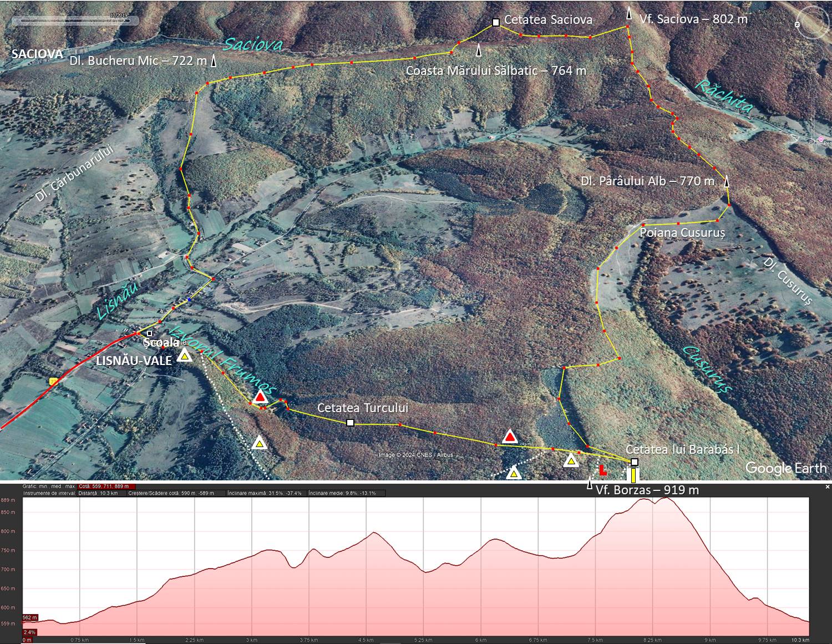
Task: Select the Cetatea lui Barabás square placemark
Action: click(635, 462)
